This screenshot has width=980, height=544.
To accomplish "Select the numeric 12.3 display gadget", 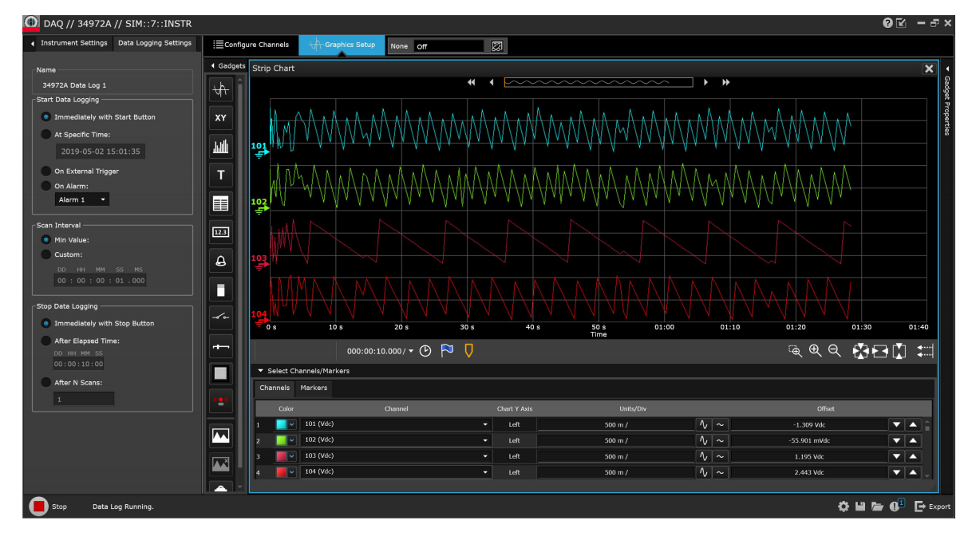I will [x=221, y=232].
